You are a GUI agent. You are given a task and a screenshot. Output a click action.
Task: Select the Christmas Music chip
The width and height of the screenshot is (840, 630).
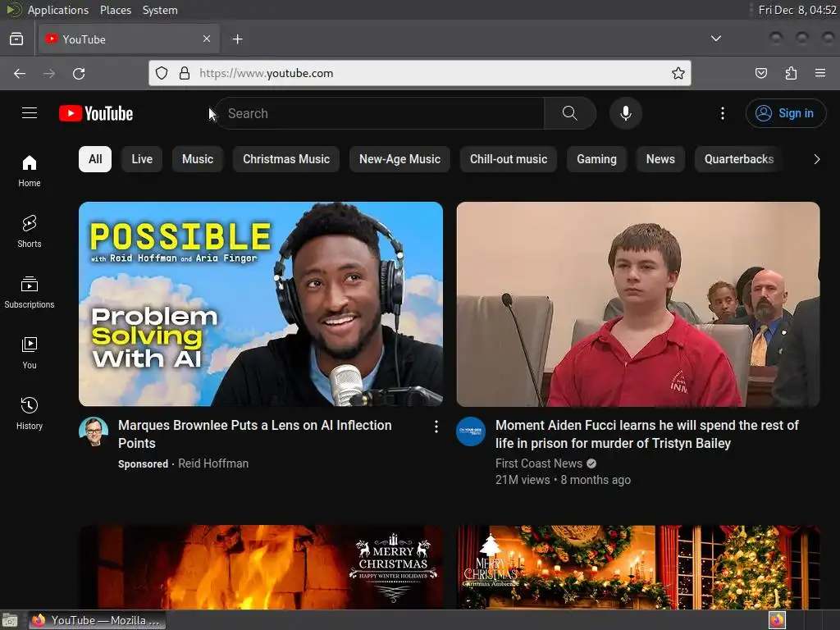coord(286,159)
